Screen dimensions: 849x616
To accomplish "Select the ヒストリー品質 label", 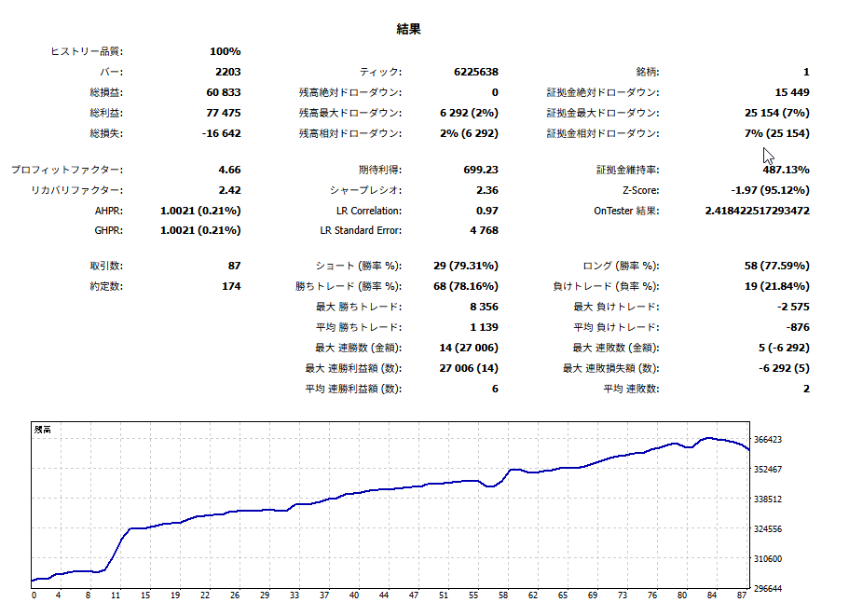I will coord(87,51).
